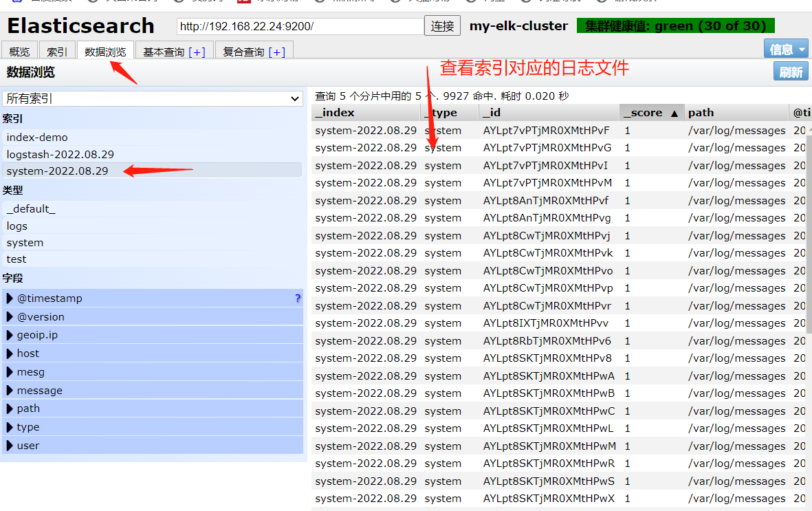Expand the path field triangle
812x511 pixels.
coord(10,409)
